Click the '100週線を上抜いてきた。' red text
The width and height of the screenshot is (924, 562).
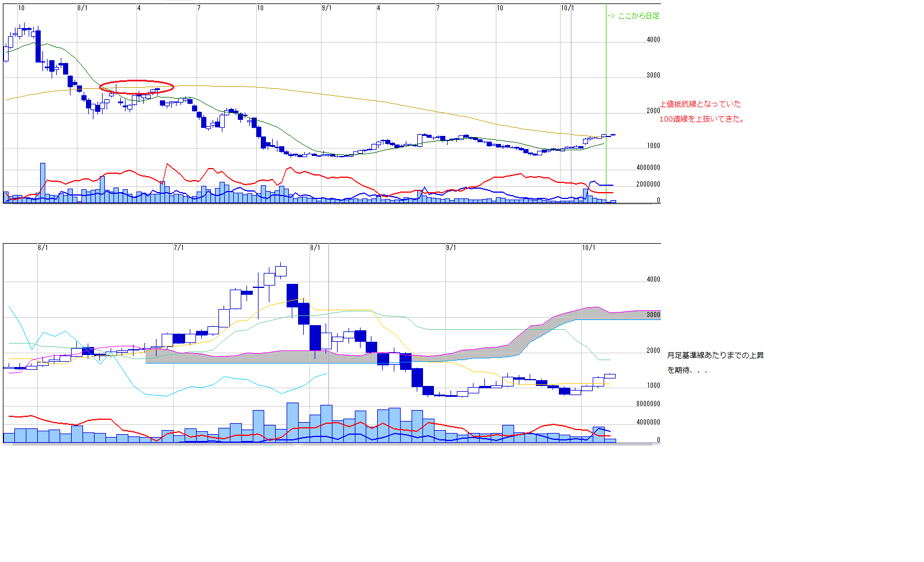pos(702,119)
